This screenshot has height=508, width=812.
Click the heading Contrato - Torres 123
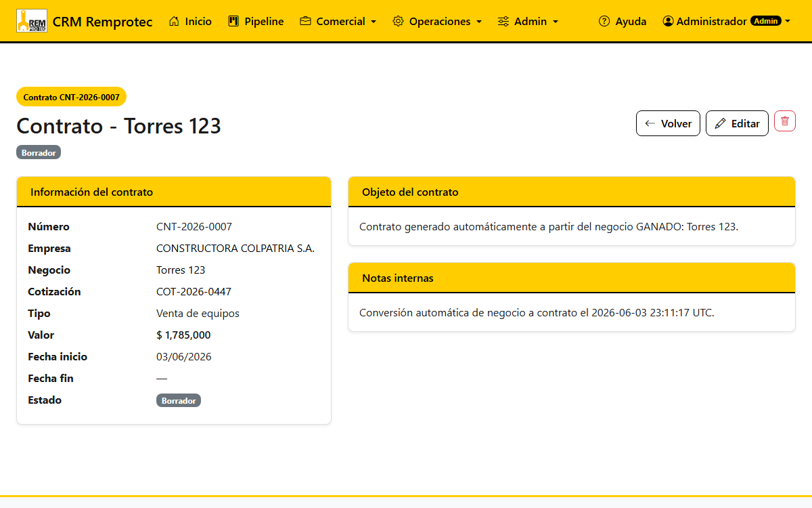click(x=119, y=126)
